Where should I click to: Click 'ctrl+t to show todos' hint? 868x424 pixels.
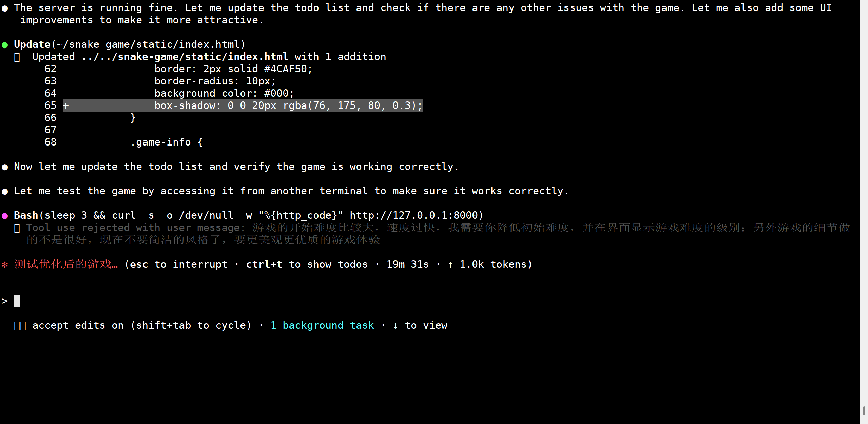pos(307,265)
